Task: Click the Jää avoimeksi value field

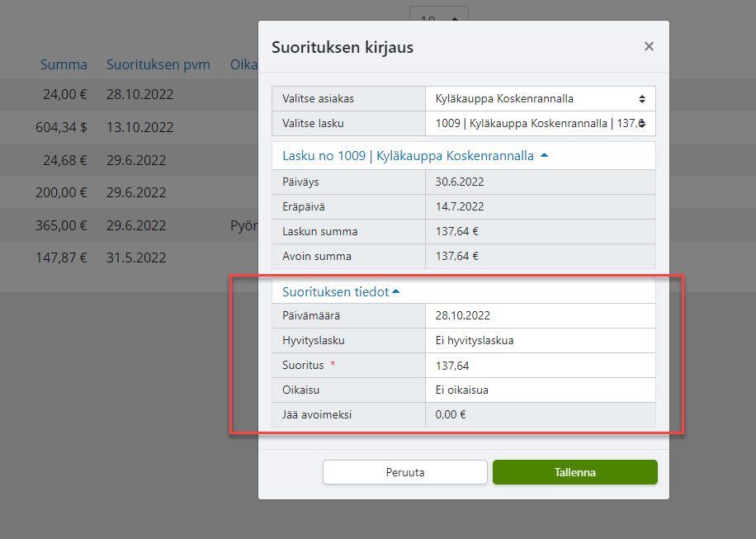Action: tap(540, 414)
